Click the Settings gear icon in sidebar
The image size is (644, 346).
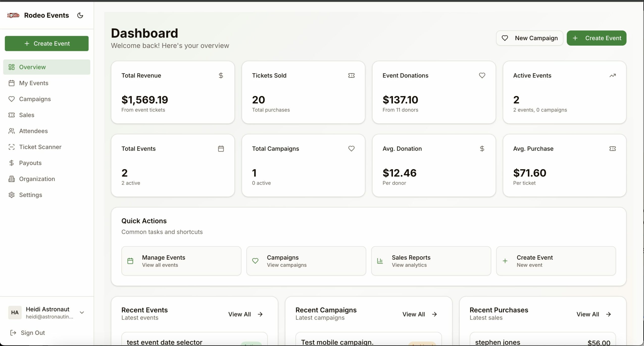point(11,195)
